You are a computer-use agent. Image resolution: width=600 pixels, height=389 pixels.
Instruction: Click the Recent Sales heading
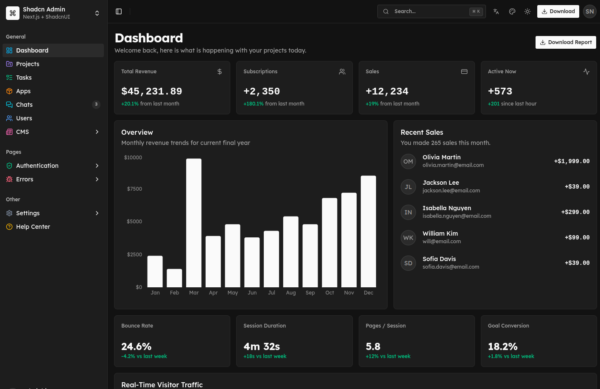click(422, 132)
